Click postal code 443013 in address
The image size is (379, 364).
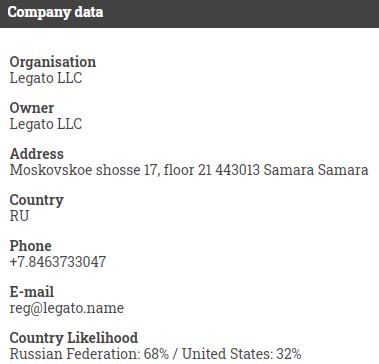pos(237,170)
